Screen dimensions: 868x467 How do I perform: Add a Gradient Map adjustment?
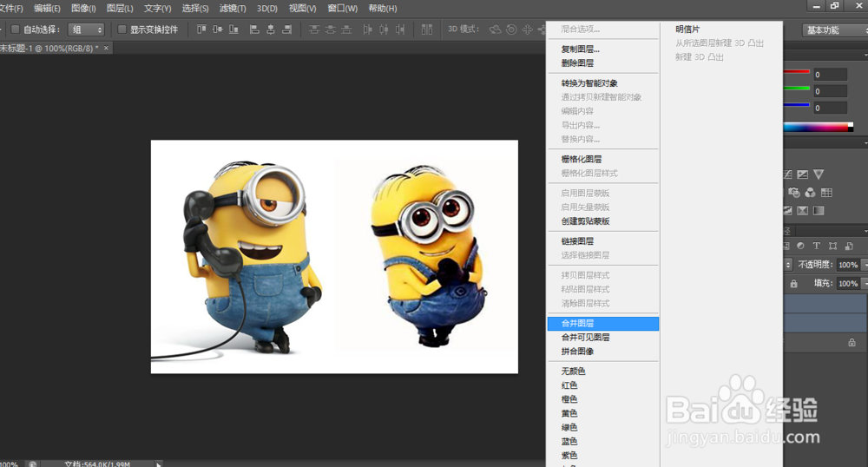tap(819, 210)
